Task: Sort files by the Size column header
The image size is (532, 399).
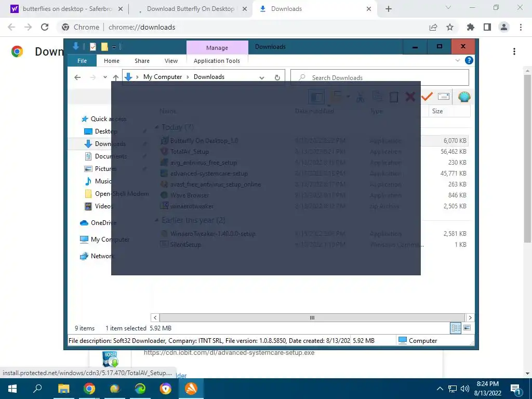Action: click(437, 111)
